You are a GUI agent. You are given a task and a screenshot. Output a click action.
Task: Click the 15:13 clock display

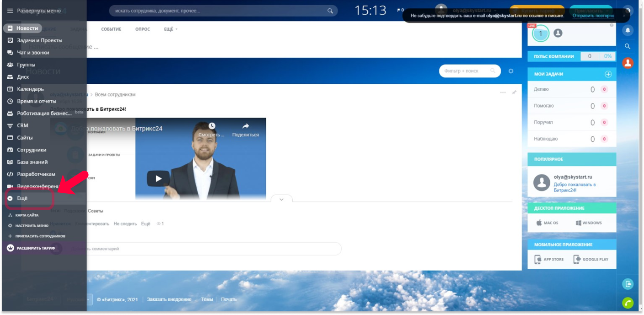[x=370, y=11]
